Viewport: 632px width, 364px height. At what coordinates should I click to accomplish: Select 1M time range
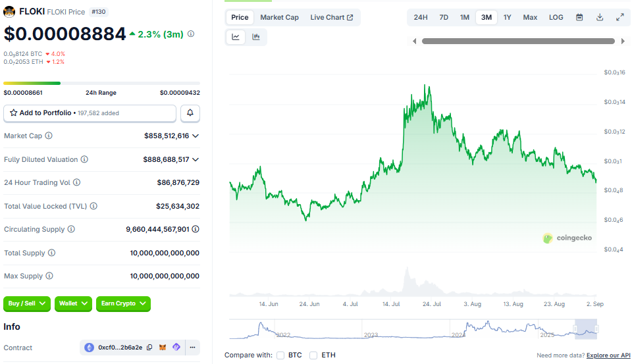465,17
